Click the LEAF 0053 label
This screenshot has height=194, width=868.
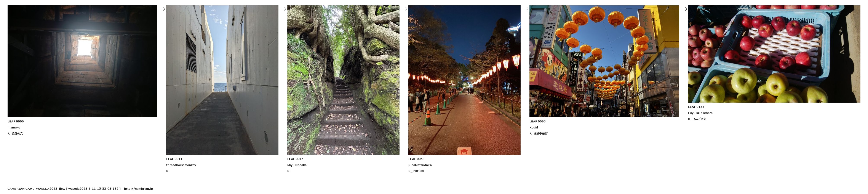point(416,159)
